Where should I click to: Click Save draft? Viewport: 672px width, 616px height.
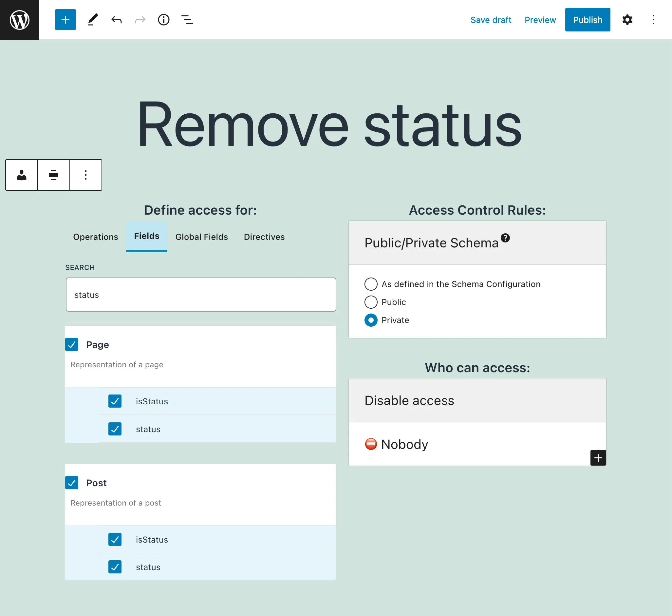click(491, 20)
